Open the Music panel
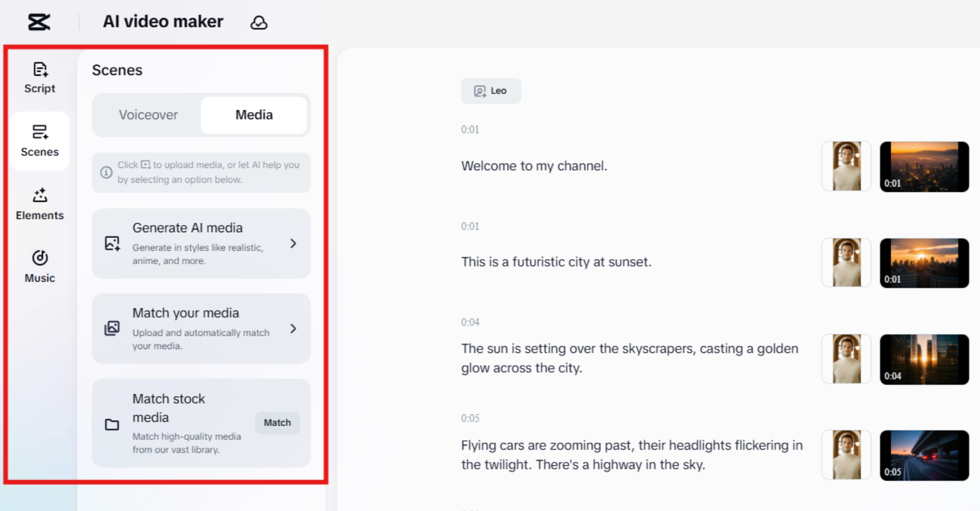Viewport: 980px width, 511px height. coord(39,266)
